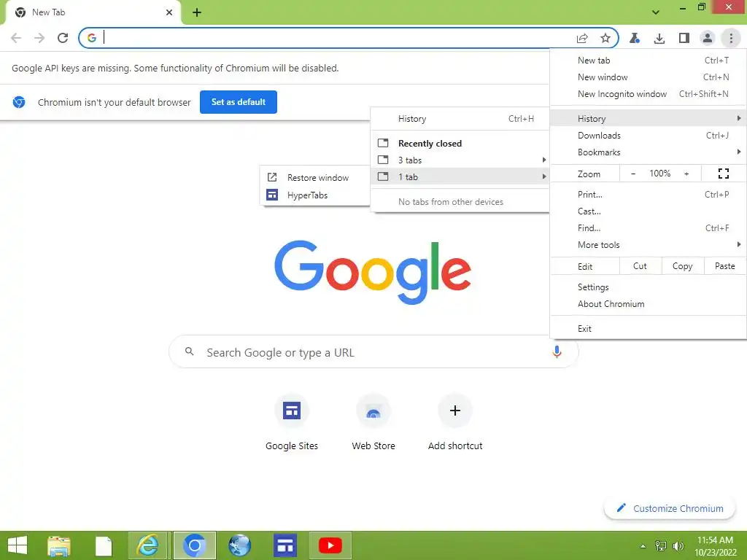Image resolution: width=747 pixels, height=560 pixels.
Task: Click the Google search box on page
Action: tap(373, 352)
